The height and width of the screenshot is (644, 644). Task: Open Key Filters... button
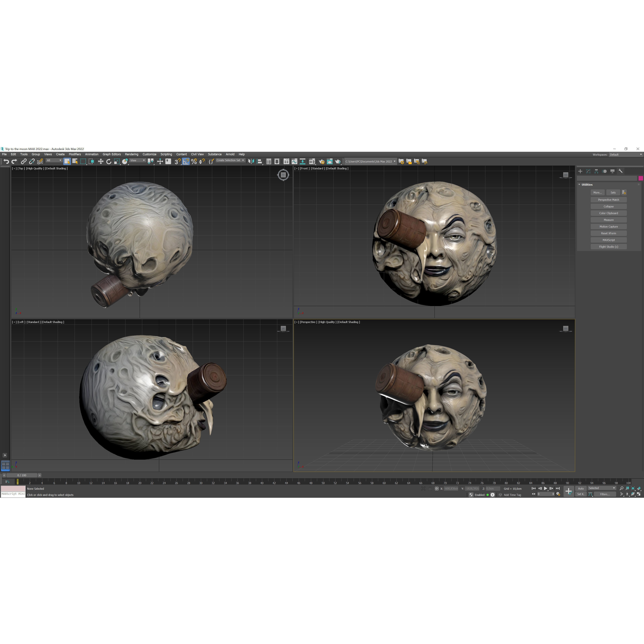[x=605, y=494]
